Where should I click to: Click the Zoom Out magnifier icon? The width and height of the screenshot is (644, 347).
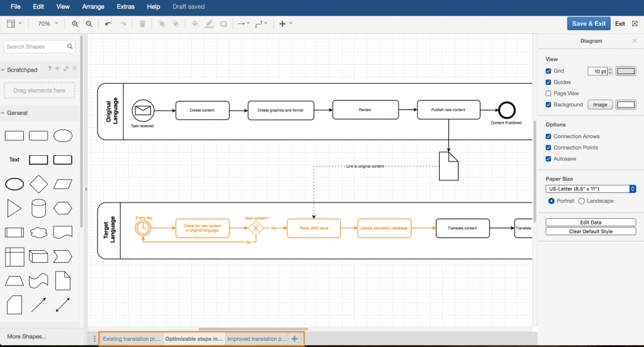click(x=89, y=24)
